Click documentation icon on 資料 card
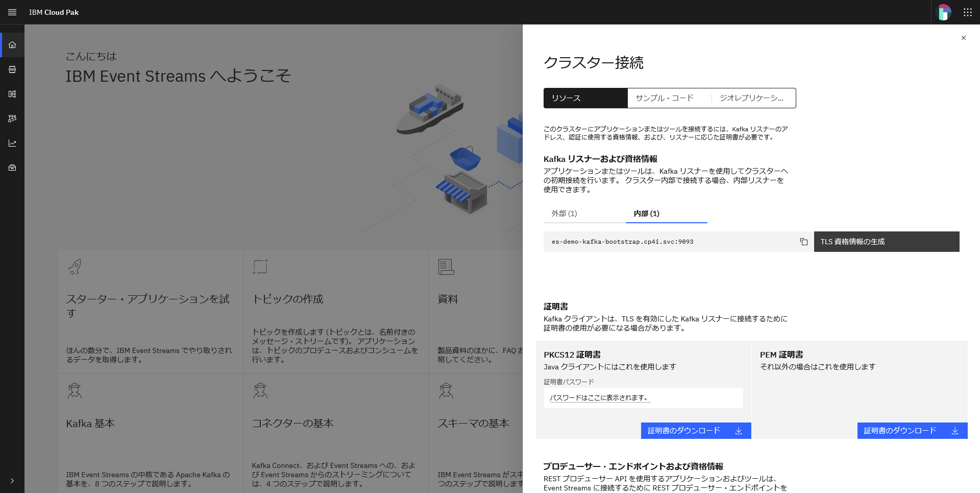 coord(446,267)
